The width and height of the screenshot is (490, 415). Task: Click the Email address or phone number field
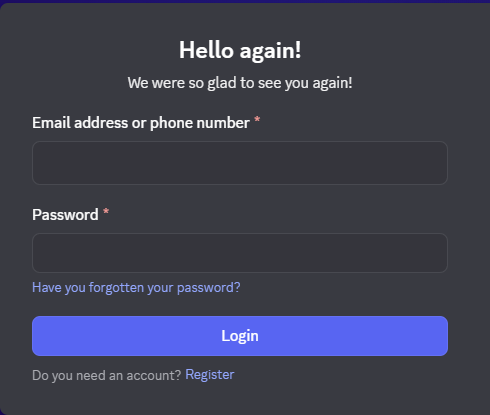pos(240,163)
